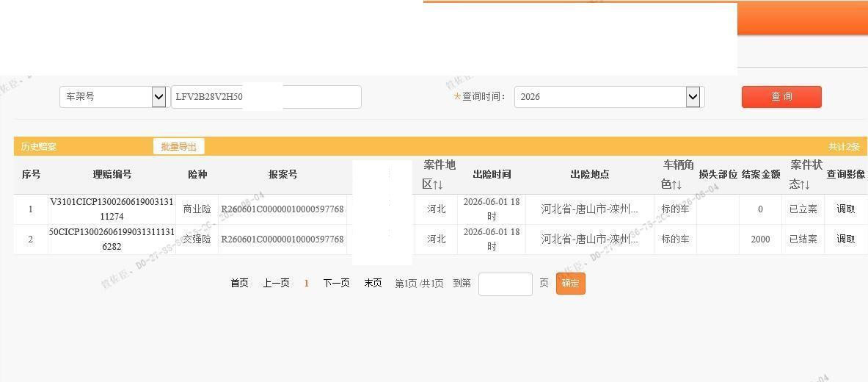This screenshot has width=868, height=382.
Task: Click the 报案号 column header
Action: [x=283, y=174]
